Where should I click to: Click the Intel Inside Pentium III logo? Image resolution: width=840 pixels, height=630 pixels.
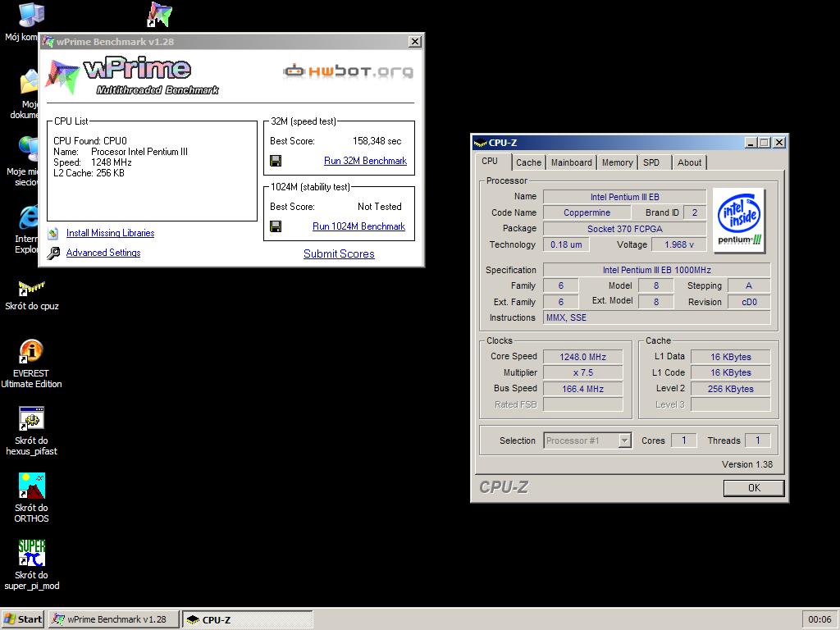[x=739, y=220]
